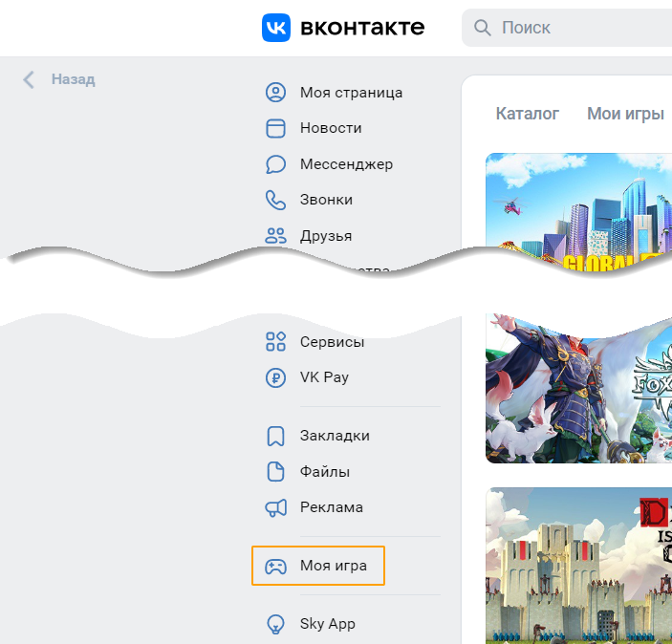Click the Новости news icon
672x644 pixels.
click(275, 128)
